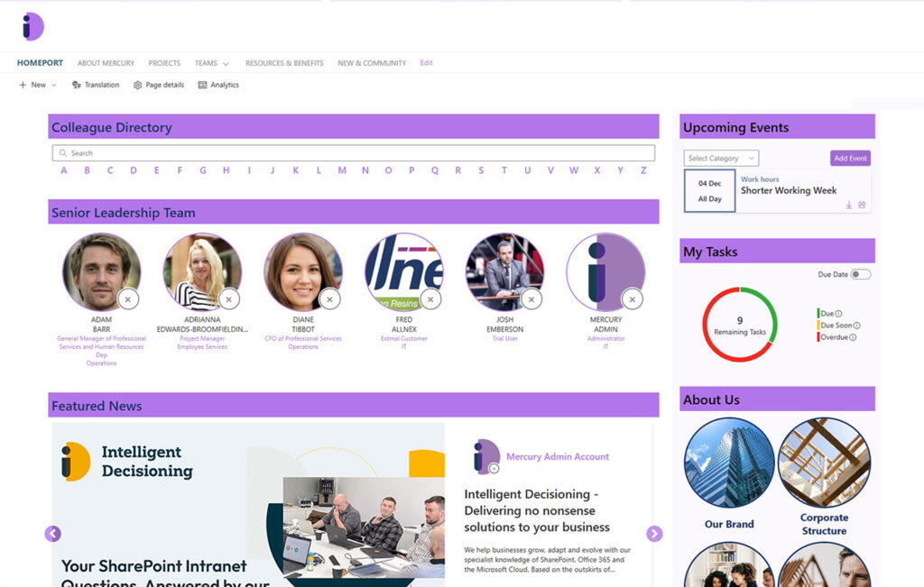Remove Mercury Admin using the X icon
The height and width of the screenshot is (587, 924).
(x=633, y=299)
